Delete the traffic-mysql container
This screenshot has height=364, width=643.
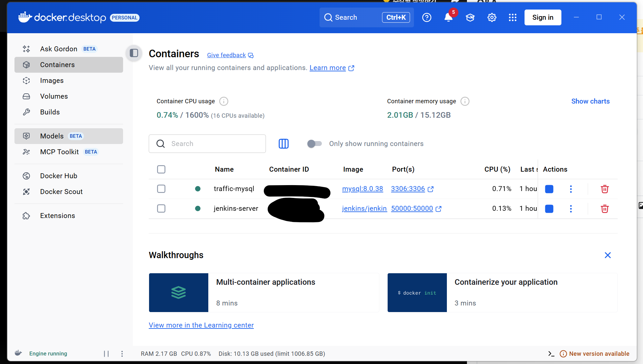pos(604,189)
